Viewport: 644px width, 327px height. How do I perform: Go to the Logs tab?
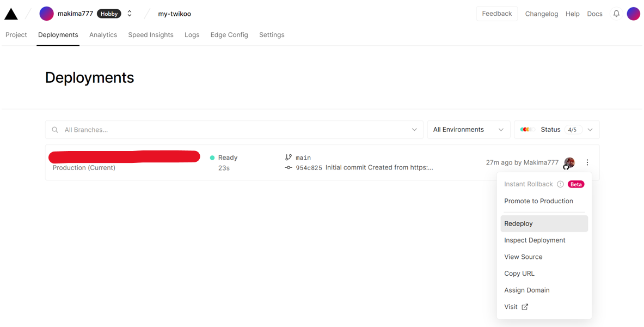click(x=192, y=35)
